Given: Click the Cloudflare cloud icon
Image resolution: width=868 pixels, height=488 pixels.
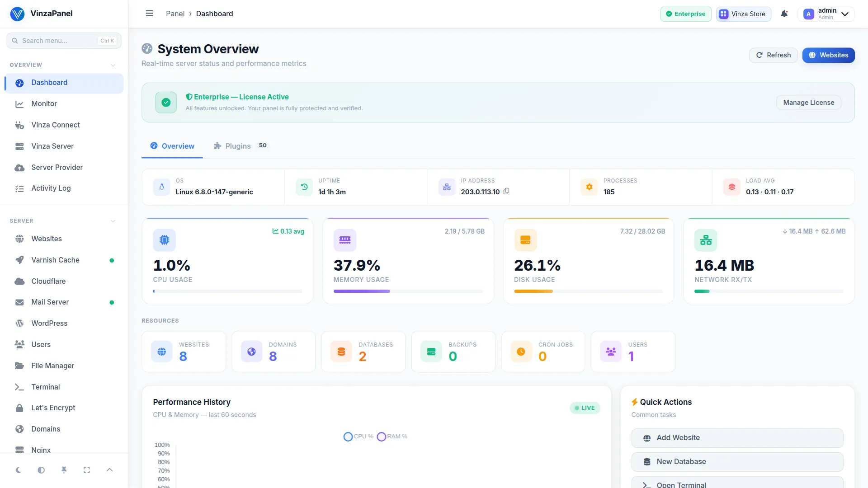Looking at the screenshot, I should [x=19, y=281].
